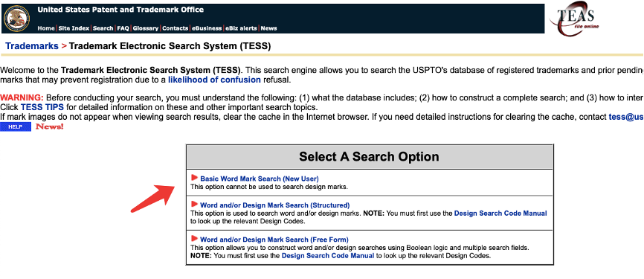Open eBiz alerts in header bar
This screenshot has width=644, height=279.
(241, 28)
